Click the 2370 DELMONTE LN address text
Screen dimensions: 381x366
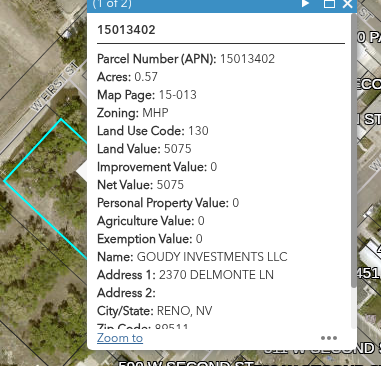pyautogui.click(x=216, y=275)
